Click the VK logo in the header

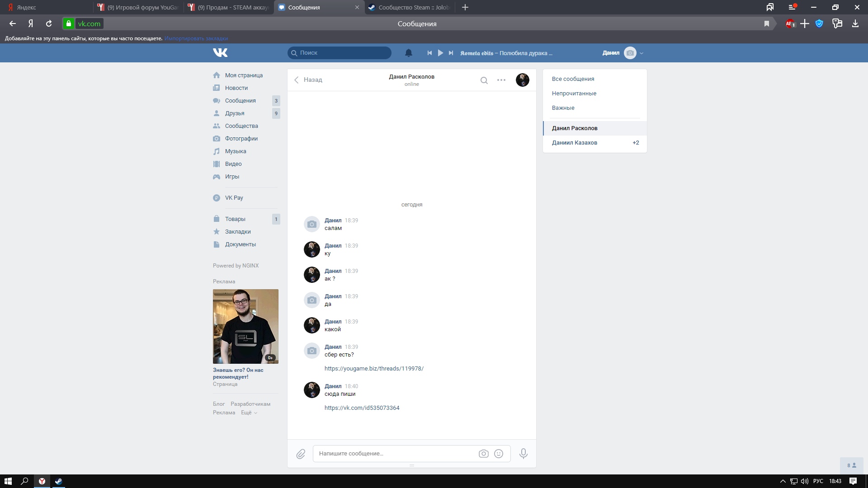pyautogui.click(x=220, y=53)
